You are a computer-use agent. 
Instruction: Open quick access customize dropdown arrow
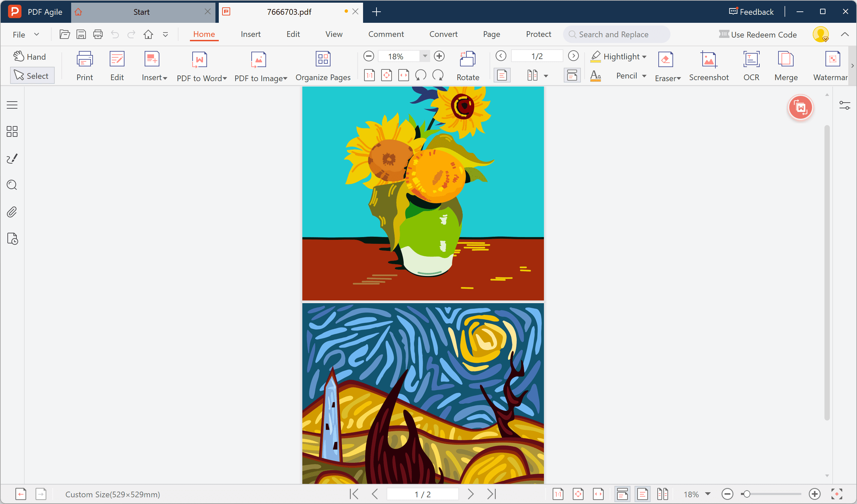(x=165, y=34)
